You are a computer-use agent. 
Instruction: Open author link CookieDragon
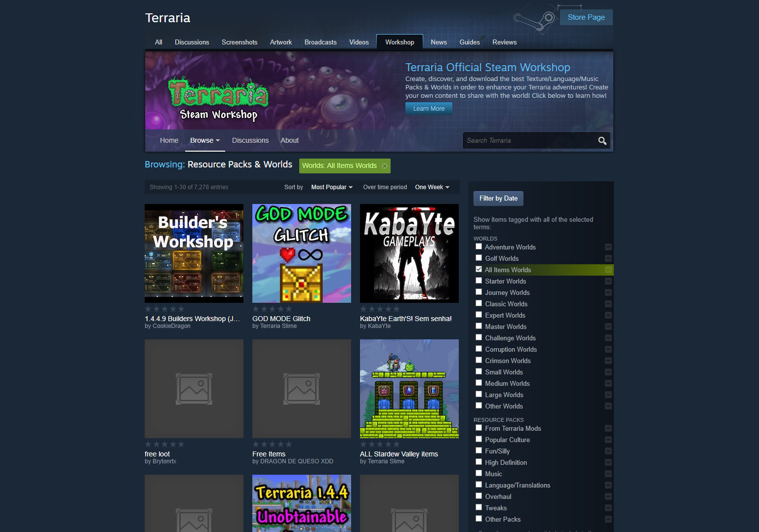(171, 326)
